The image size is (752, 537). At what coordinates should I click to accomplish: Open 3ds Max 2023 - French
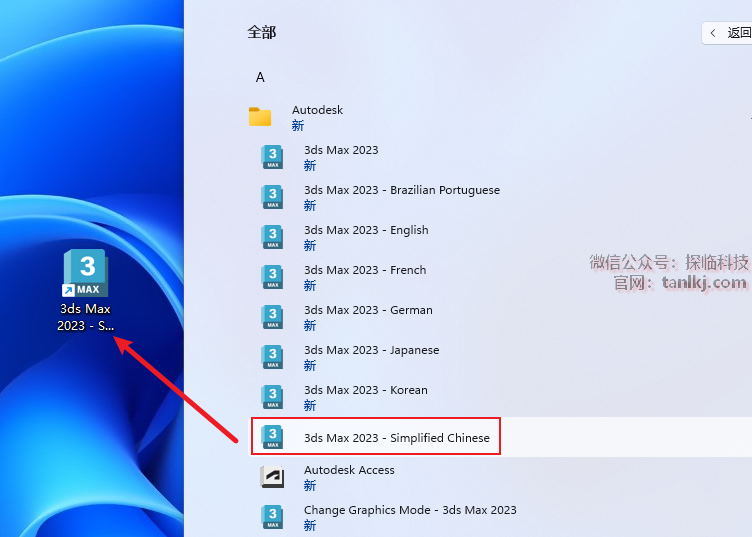coord(365,270)
